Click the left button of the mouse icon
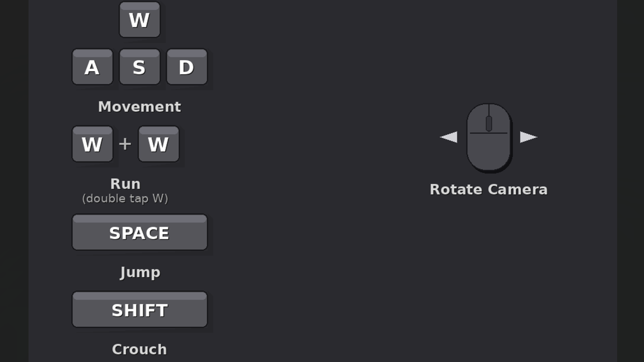 pos(478,120)
